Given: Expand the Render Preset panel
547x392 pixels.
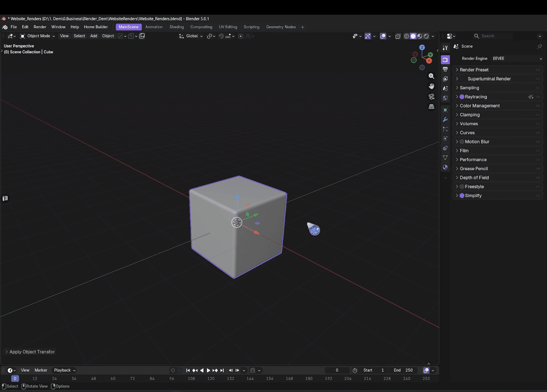Looking at the screenshot, I should click(498, 70).
